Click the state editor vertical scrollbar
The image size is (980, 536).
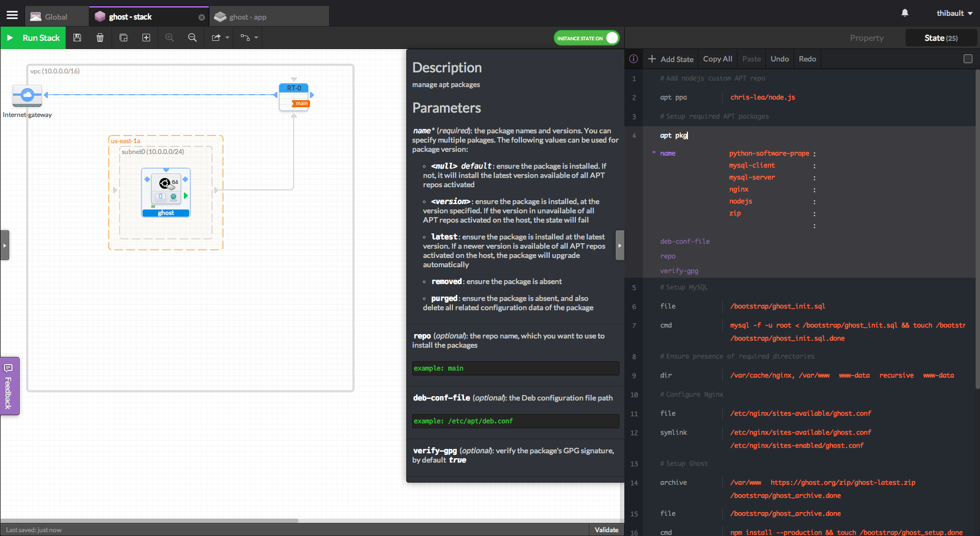pyautogui.click(x=977, y=229)
